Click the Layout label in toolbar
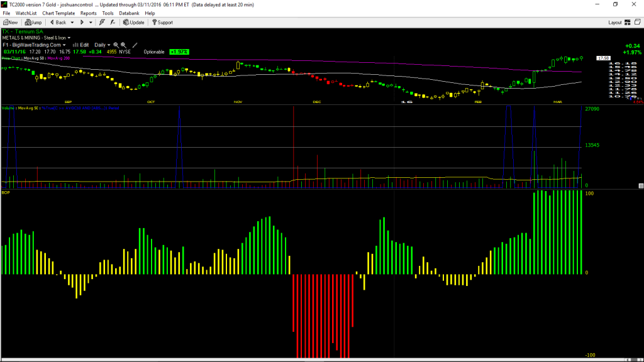 [615, 23]
